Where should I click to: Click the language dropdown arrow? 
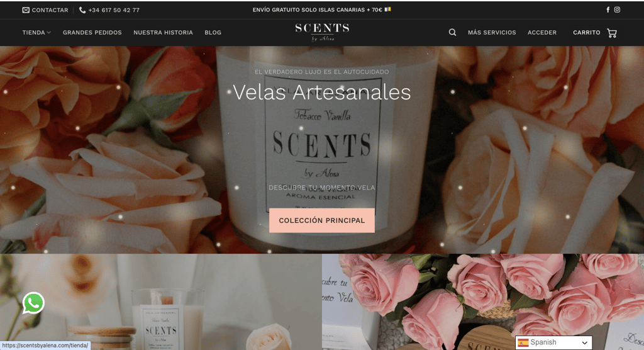[x=584, y=343]
